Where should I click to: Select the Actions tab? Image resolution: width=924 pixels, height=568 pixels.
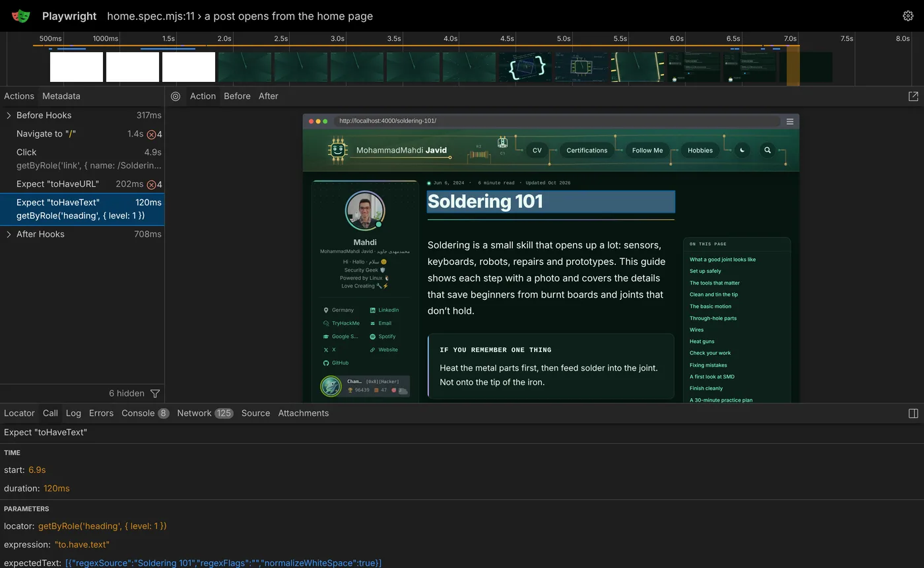pyautogui.click(x=19, y=96)
